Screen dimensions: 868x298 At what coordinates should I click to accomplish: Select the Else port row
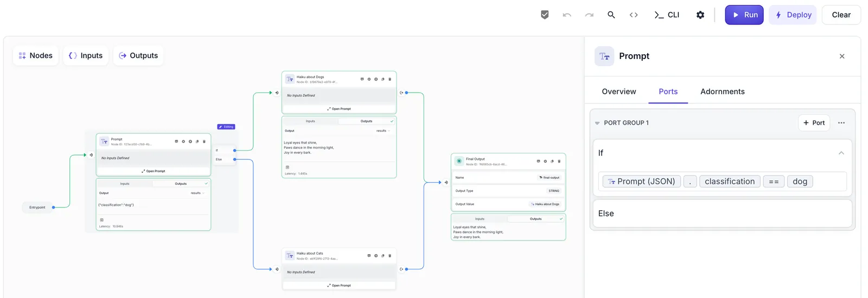pyautogui.click(x=722, y=213)
